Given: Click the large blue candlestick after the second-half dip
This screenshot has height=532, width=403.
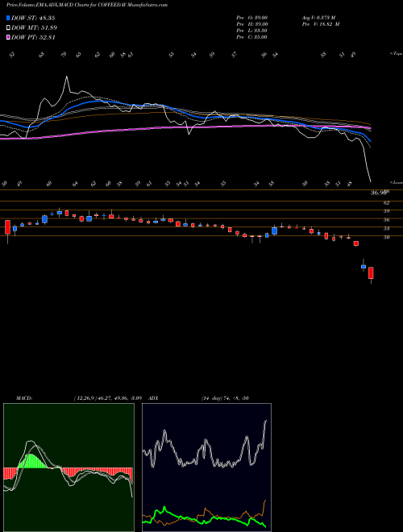Looking at the screenshot, I should pos(274,231).
